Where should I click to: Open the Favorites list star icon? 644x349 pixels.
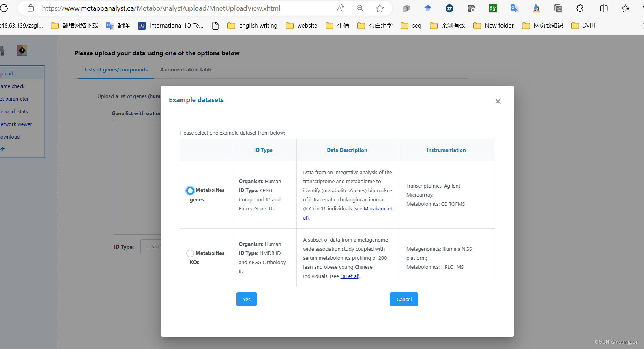click(x=625, y=8)
